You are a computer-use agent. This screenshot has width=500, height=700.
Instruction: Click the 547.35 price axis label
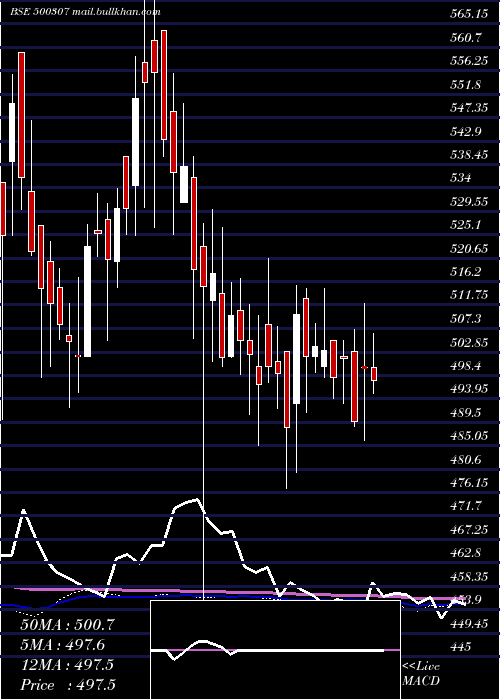[x=468, y=108]
